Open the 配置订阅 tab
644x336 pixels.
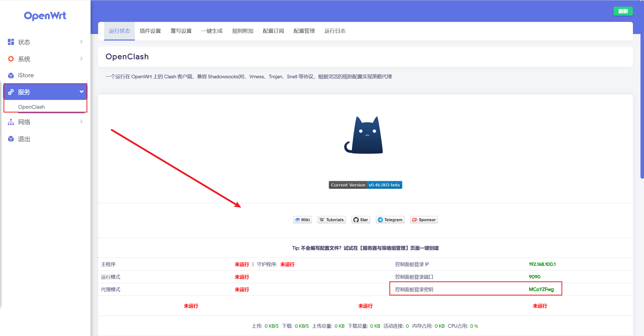point(273,31)
